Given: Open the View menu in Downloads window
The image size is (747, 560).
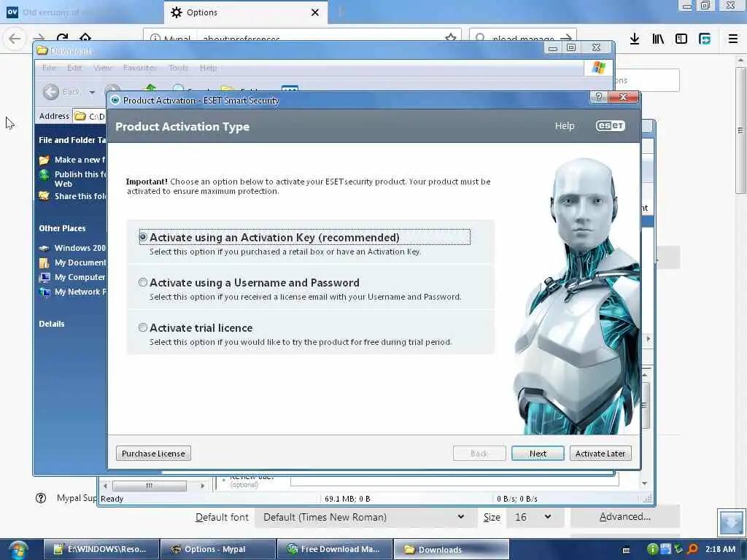Looking at the screenshot, I should (x=102, y=68).
